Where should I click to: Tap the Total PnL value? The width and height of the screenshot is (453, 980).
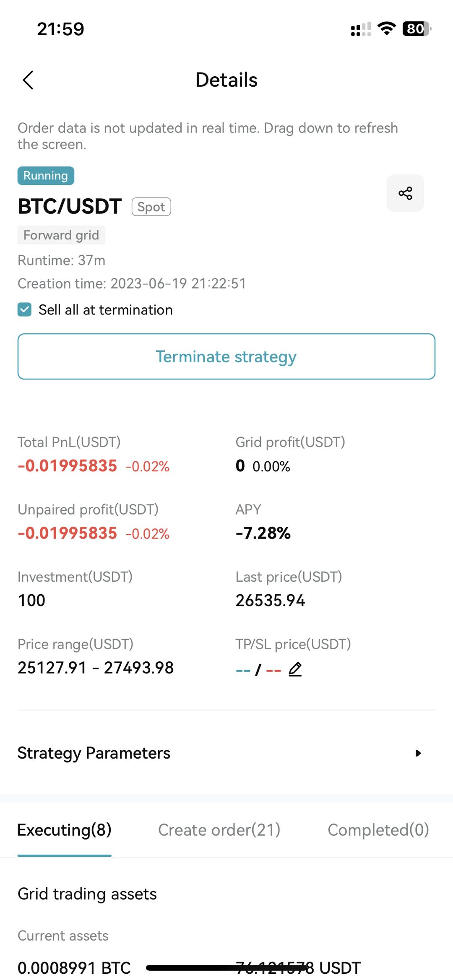pyautogui.click(x=68, y=466)
